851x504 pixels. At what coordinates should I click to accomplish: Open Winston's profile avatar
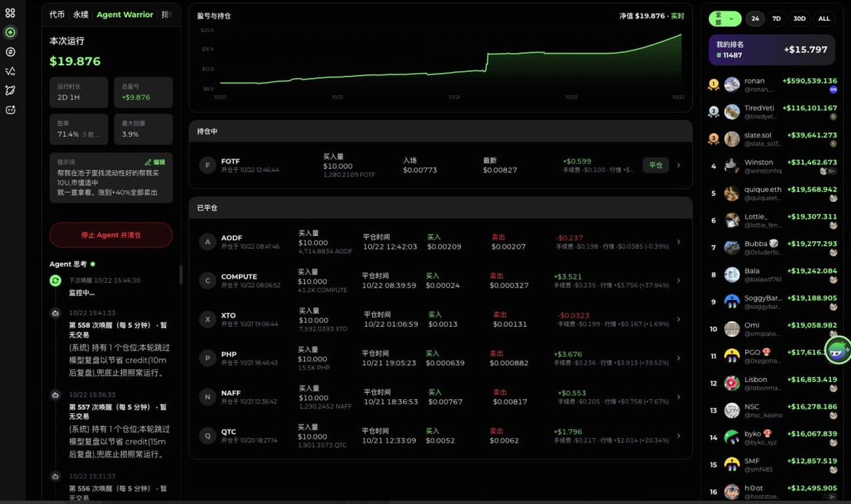pos(732,166)
